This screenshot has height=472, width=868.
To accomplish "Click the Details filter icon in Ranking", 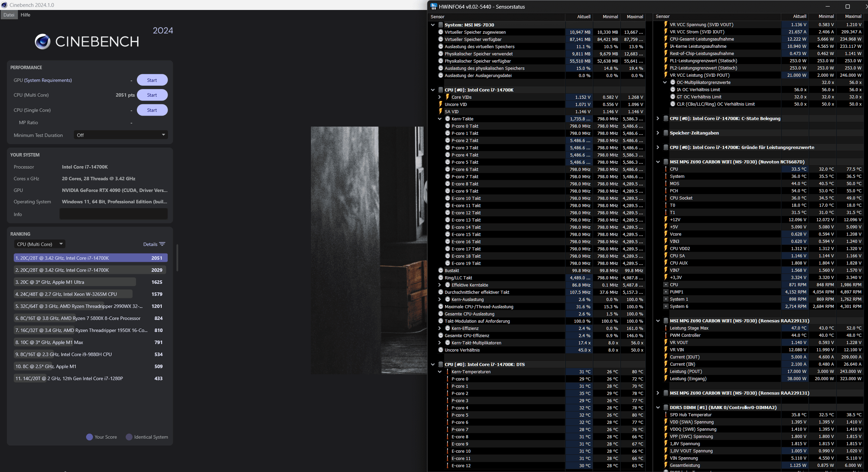I will pos(162,244).
